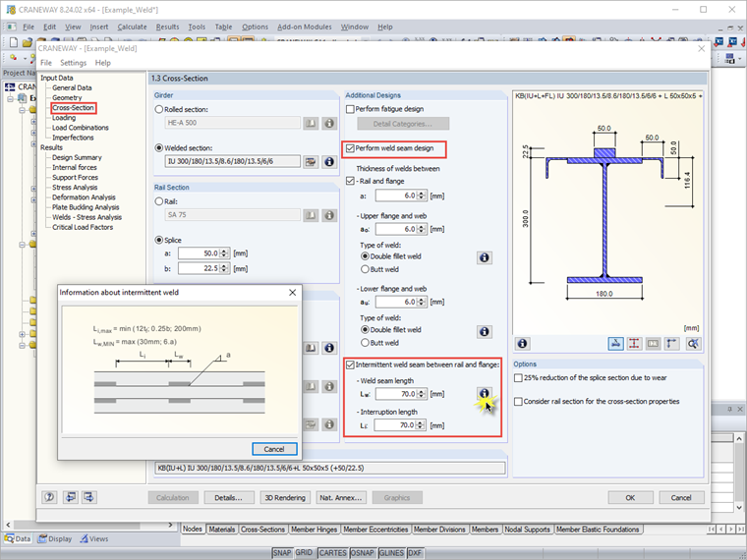Open the Display tab in the navigator
The image size is (747, 560).
click(x=55, y=538)
